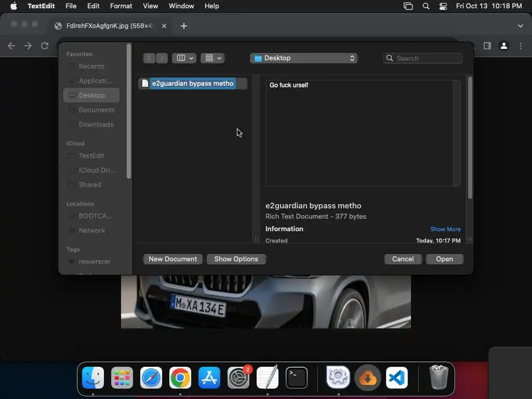532x399 pixels.
Task: Select Network in the sidebar
Action: click(x=91, y=230)
